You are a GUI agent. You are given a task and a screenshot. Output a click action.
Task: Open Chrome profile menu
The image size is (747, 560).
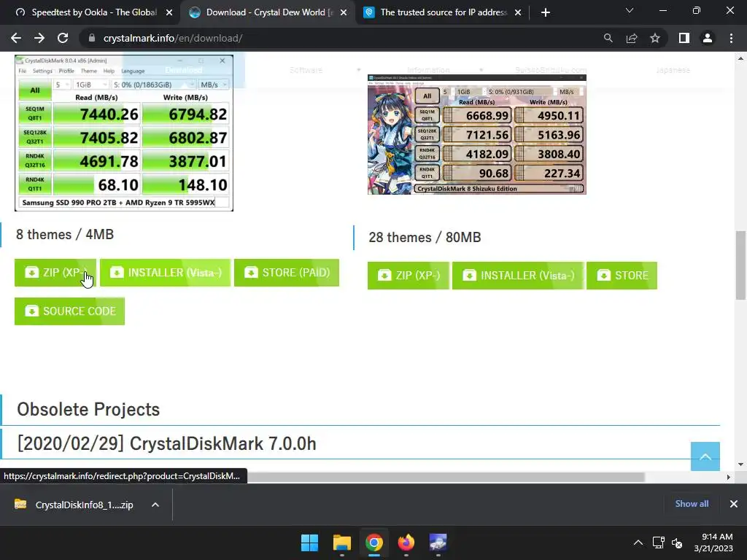[708, 38]
